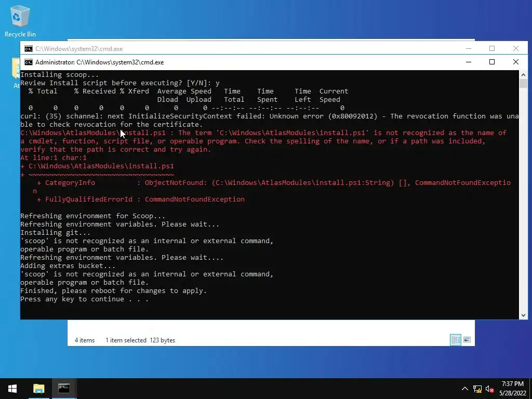Minimize the background cmd.exe window

coord(469,48)
